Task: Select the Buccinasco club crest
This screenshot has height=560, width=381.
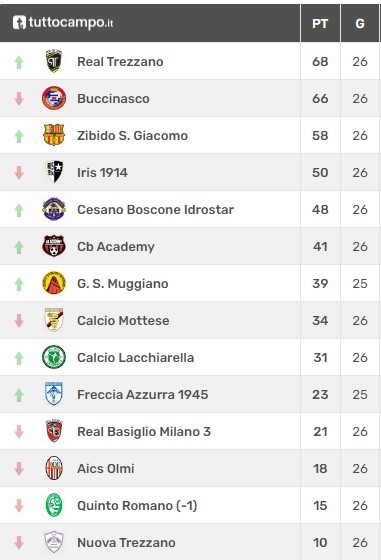Action: click(54, 98)
